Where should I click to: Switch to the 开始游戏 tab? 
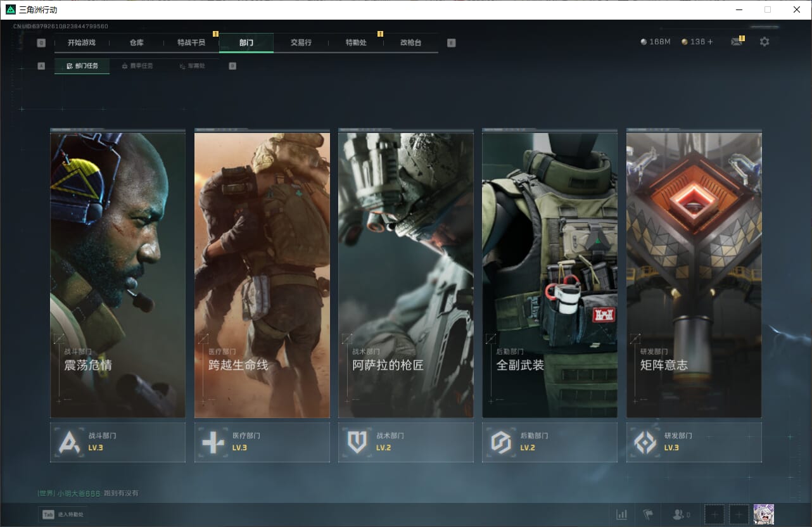pyautogui.click(x=82, y=42)
